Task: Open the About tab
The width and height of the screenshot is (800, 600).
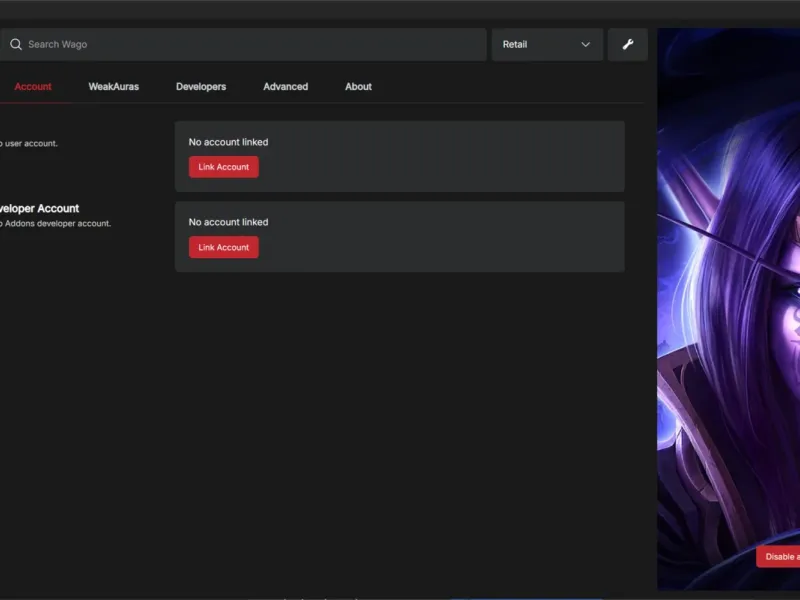Action: [358, 87]
